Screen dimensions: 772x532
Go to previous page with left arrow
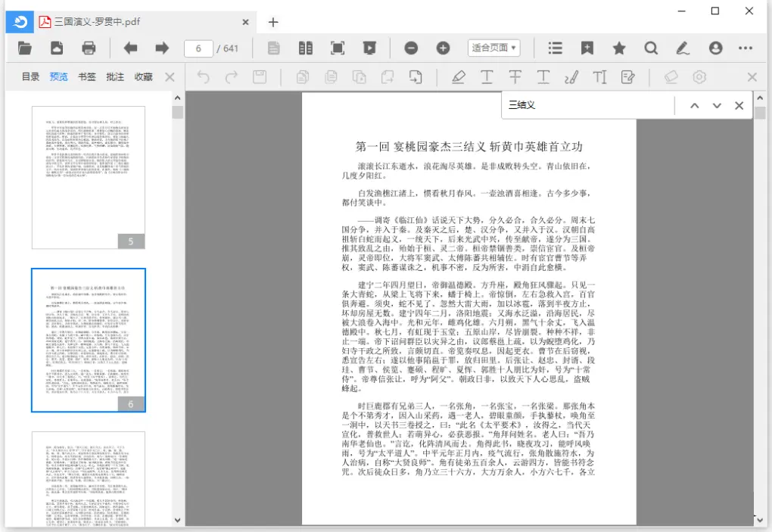(130, 48)
